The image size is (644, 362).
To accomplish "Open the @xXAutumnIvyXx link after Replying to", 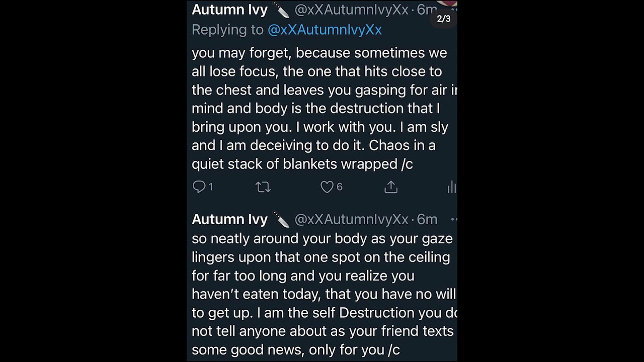I will 325,30.
